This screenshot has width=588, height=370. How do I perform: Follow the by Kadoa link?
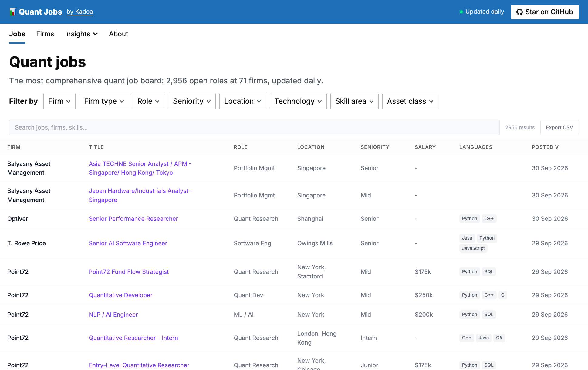coord(80,12)
